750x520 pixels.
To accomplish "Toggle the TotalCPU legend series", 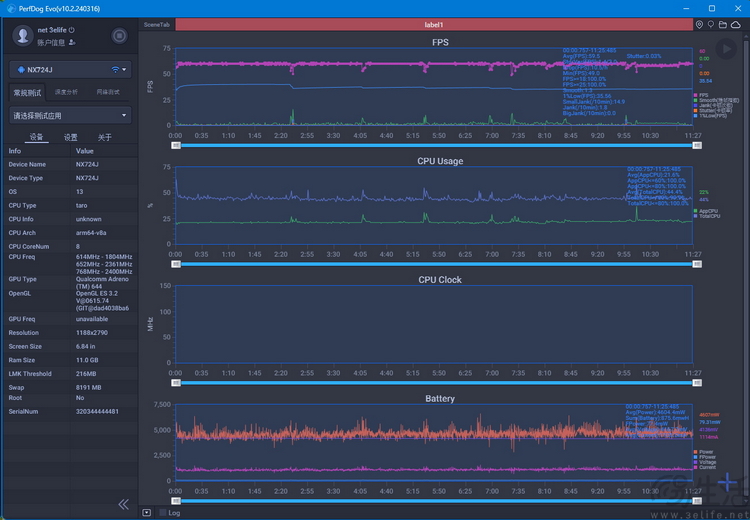I will [x=707, y=216].
